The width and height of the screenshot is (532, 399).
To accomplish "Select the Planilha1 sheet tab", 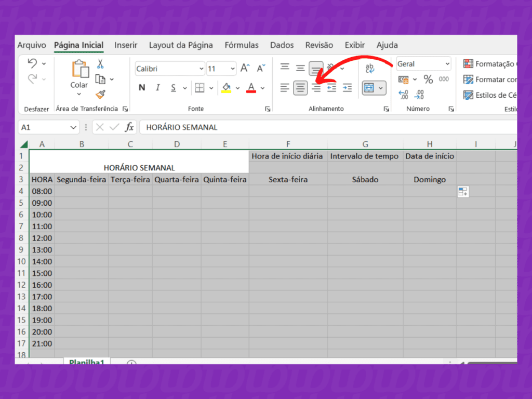I will point(86,362).
